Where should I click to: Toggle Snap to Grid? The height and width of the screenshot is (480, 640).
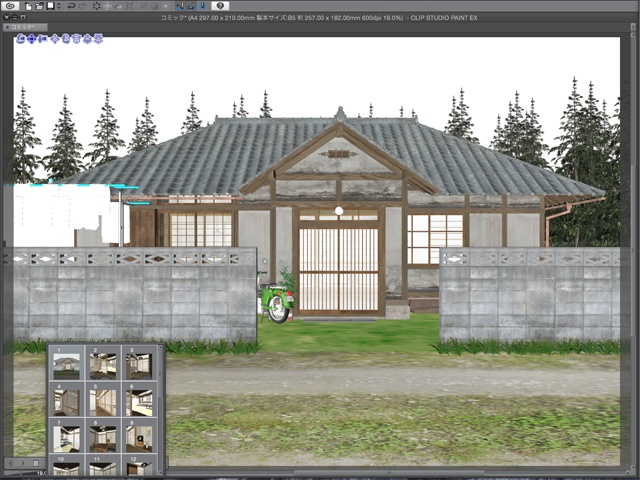[202, 6]
